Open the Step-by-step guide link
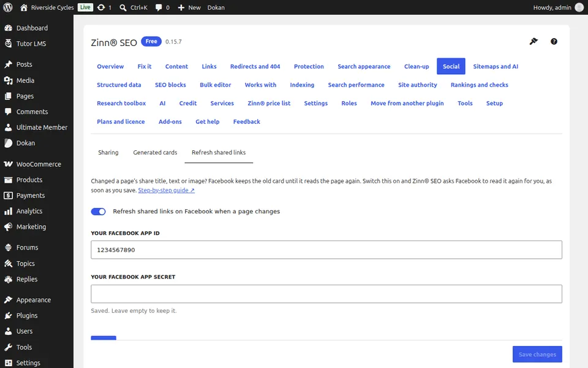 166,190
